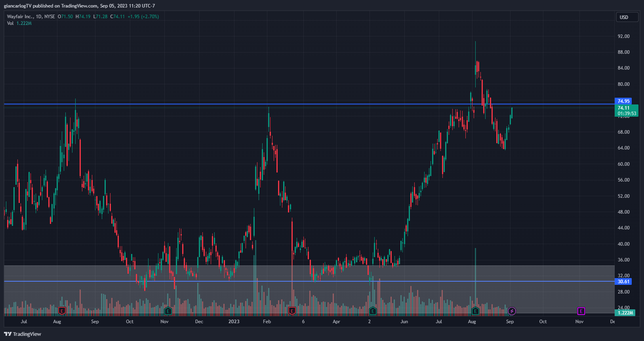644x341 pixels.
Task: Click the Apr label on time axis
Action: 336,322
